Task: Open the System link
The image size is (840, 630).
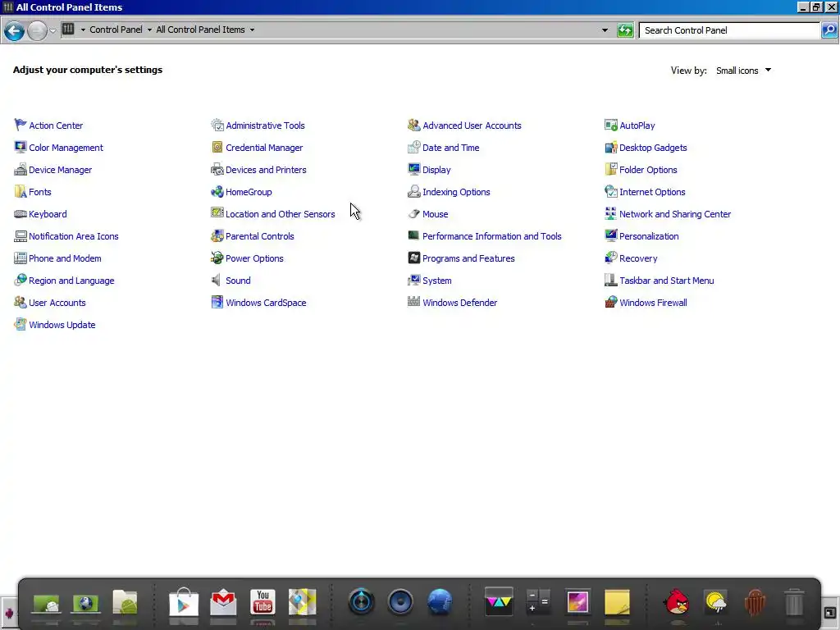Action: tap(437, 281)
